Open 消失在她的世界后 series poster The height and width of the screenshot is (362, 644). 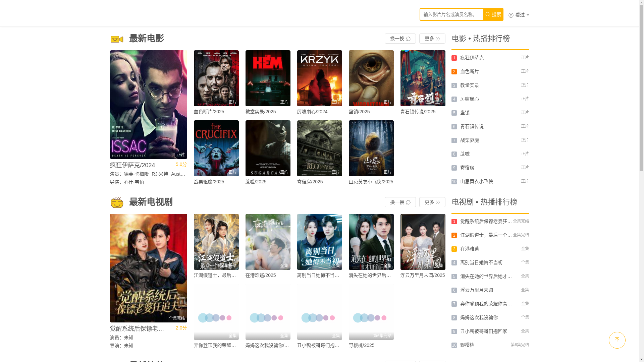click(x=371, y=242)
